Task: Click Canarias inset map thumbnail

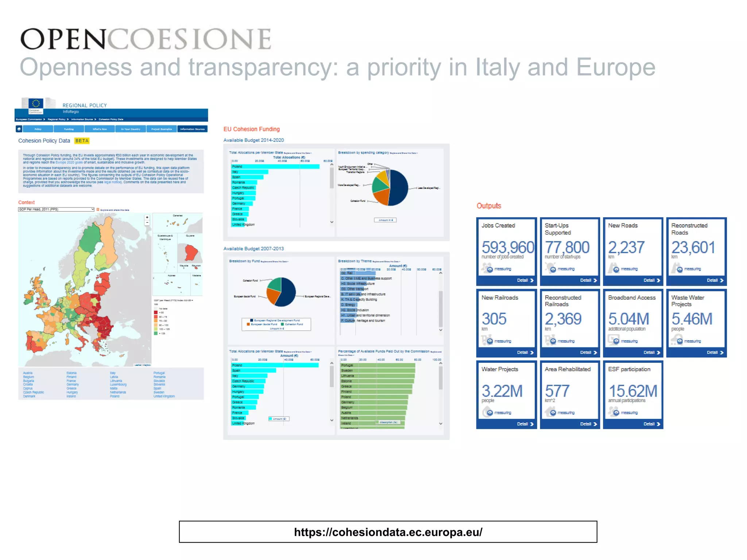Action: tap(178, 223)
